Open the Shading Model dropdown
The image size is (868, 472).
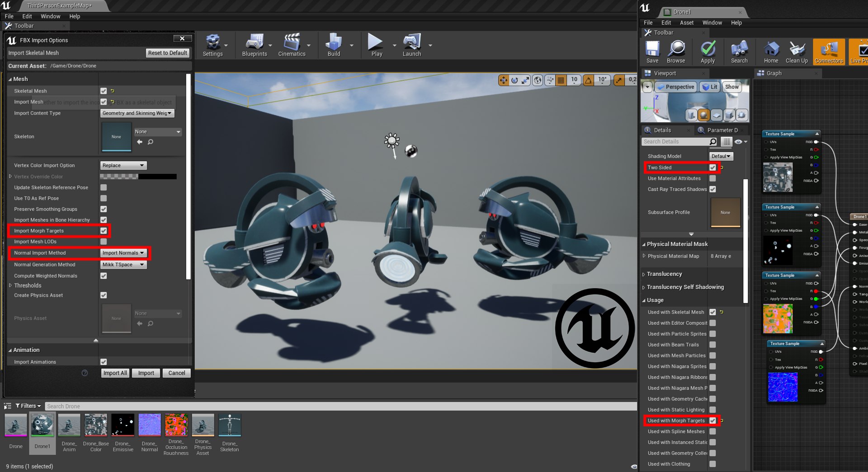coord(721,156)
